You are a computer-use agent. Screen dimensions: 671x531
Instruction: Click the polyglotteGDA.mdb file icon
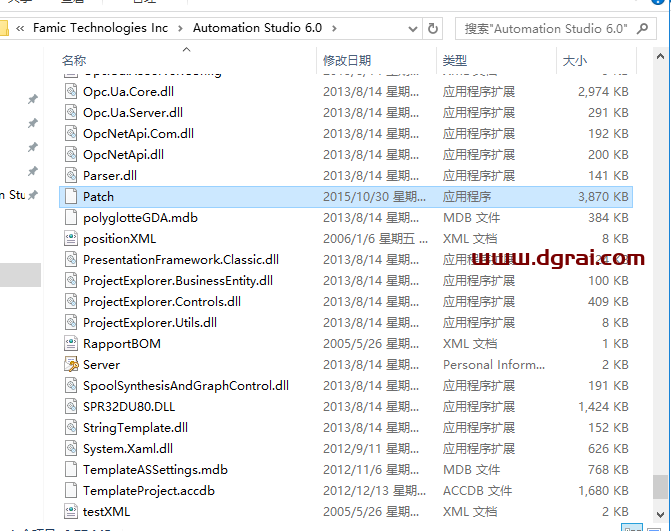pyautogui.click(x=71, y=217)
